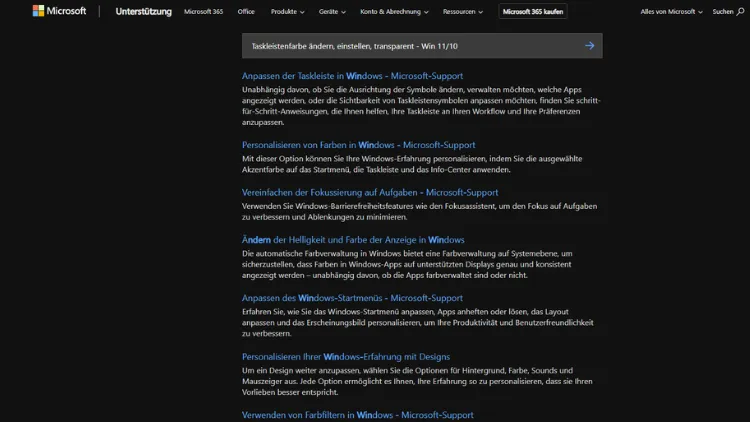Expand the Ressourcen dropdown
The image size is (750, 422).
[x=463, y=11]
